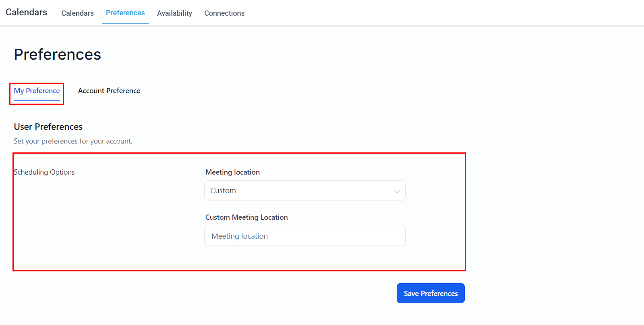Image resolution: width=644 pixels, height=325 pixels.
Task: Click the chevron arrow in the Custom dropdown
Action: (x=397, y=191)
